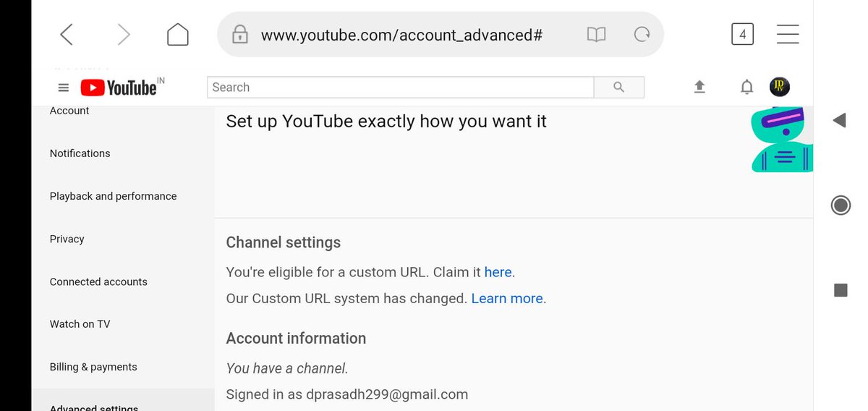Open Account settings in sidebar
Viewport: 868px width, 411px height.
coord(69,111)
